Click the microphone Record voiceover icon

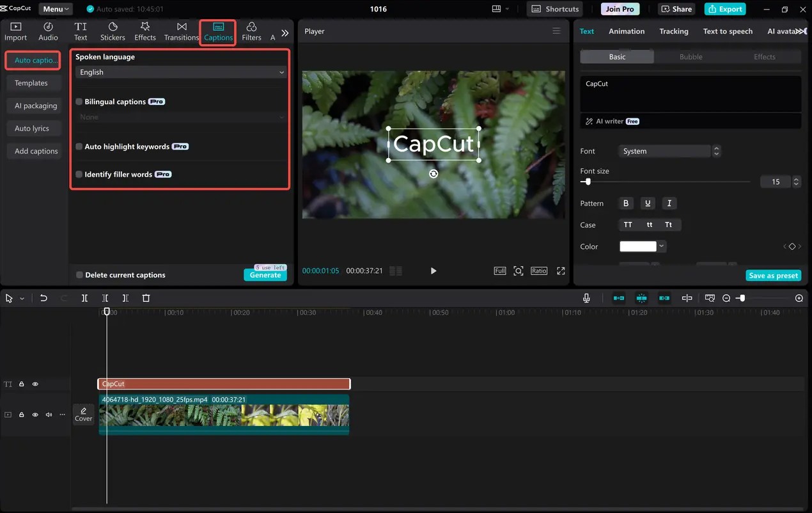point(586,298)
